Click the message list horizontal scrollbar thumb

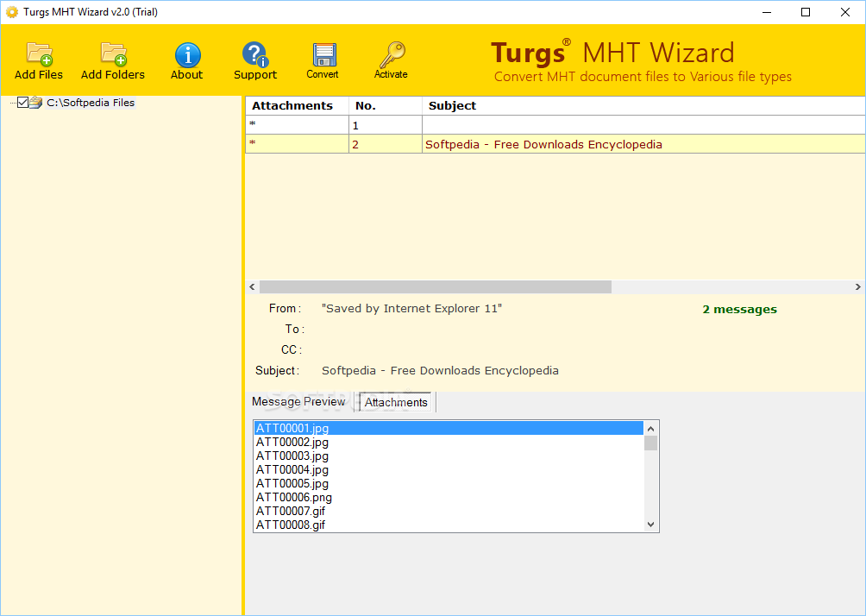pyautogui.click(x=436, y=286)
